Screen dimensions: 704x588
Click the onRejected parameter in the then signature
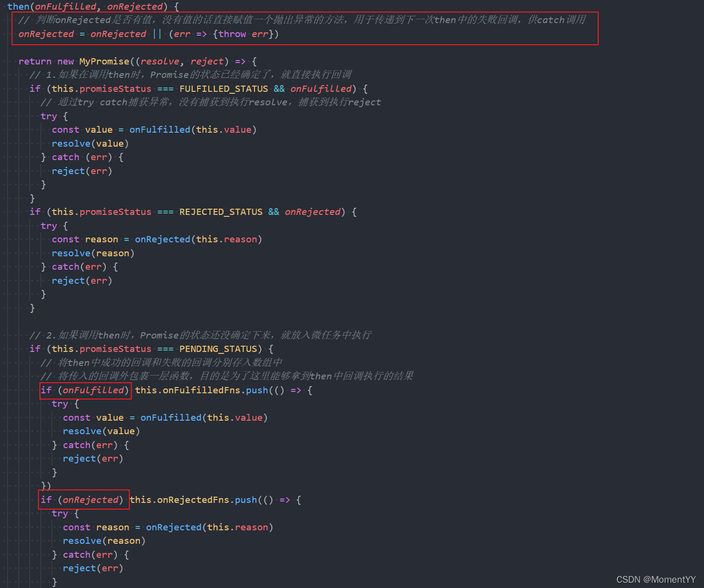tap(135, 6)
